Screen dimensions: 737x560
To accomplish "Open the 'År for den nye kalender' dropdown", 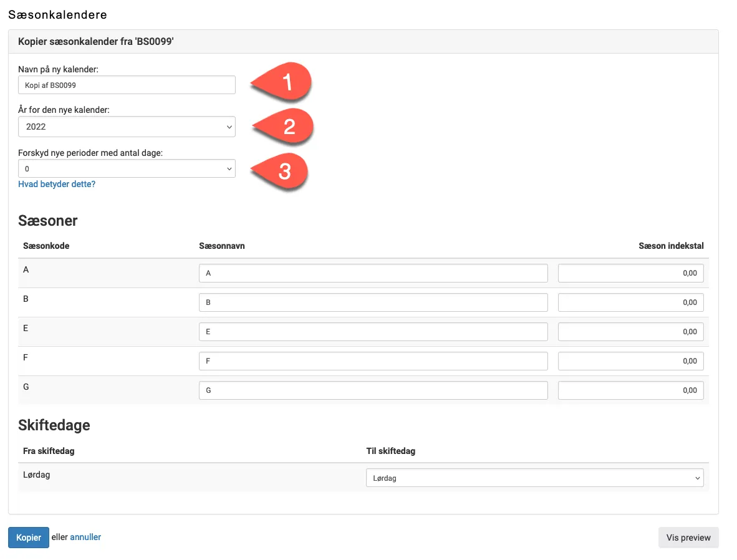I will point(127,127).
